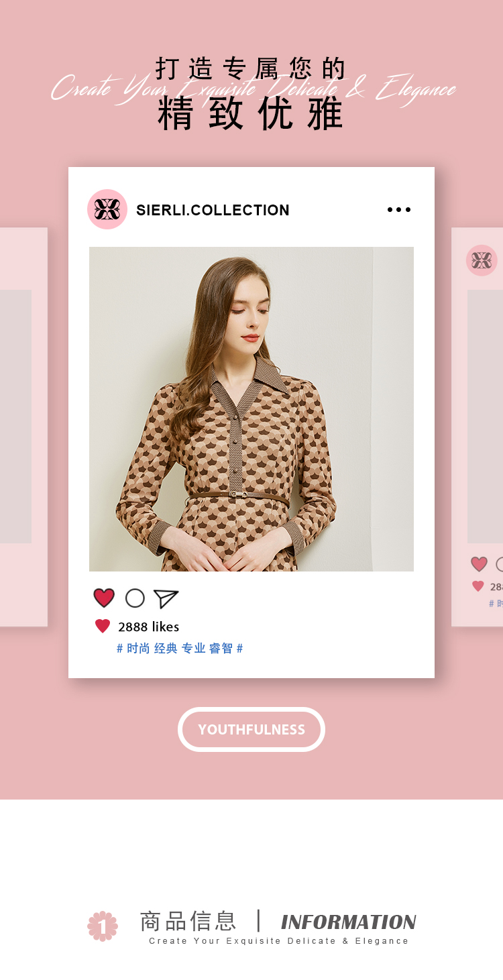Tap the heart icon on the right card
The height and width of the screenshot is (980, 503).
pos(479,564)
